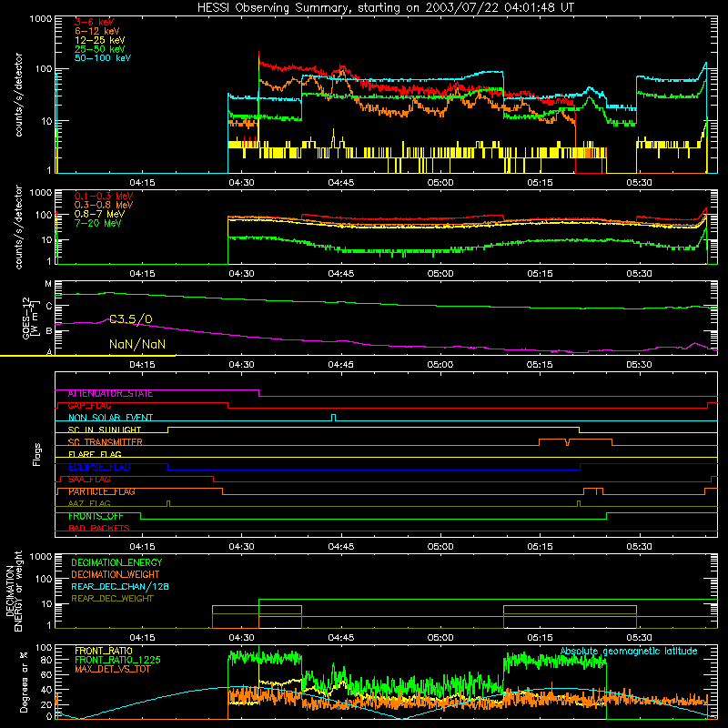This screenshot has height=728, width=728.
Task: Select the SC_IN_SUNLIGHT flag label
Action: (x=105, y=430)
